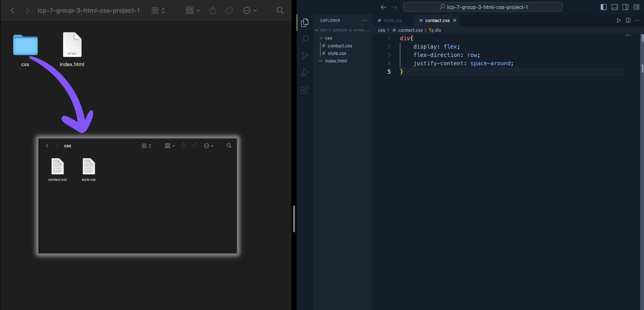Image resolution: width=644 pixels, height=310 pixels.
Task: Toggle the bottom panel layout icon
Action: [615, 7]
